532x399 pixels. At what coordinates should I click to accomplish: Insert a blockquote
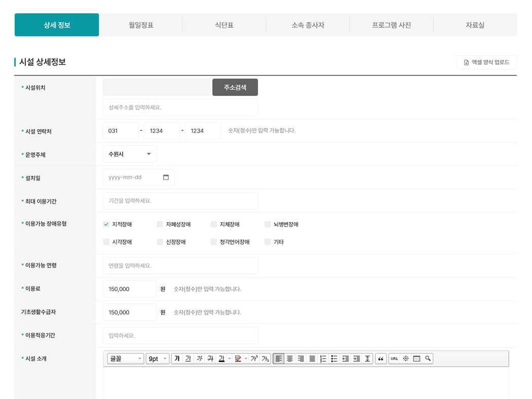coord(381,358)
